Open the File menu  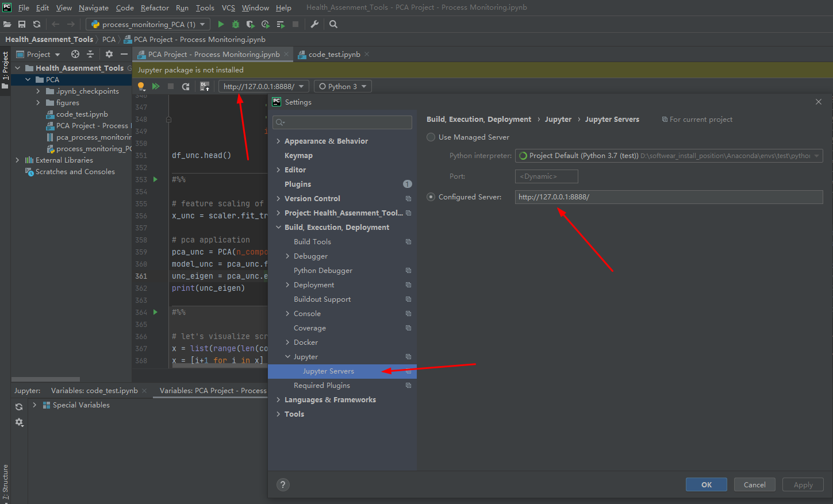24,7
